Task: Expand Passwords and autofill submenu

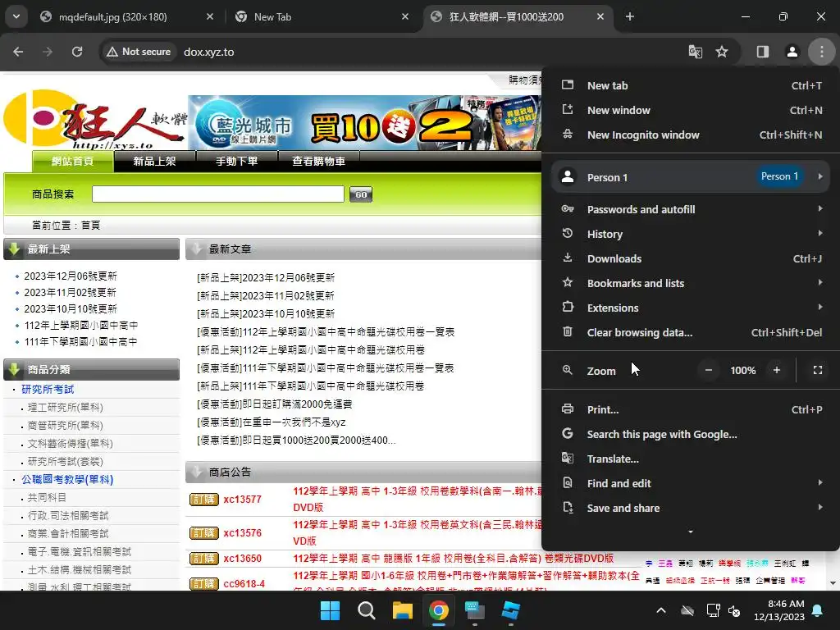Action: [x=691, y=209]
